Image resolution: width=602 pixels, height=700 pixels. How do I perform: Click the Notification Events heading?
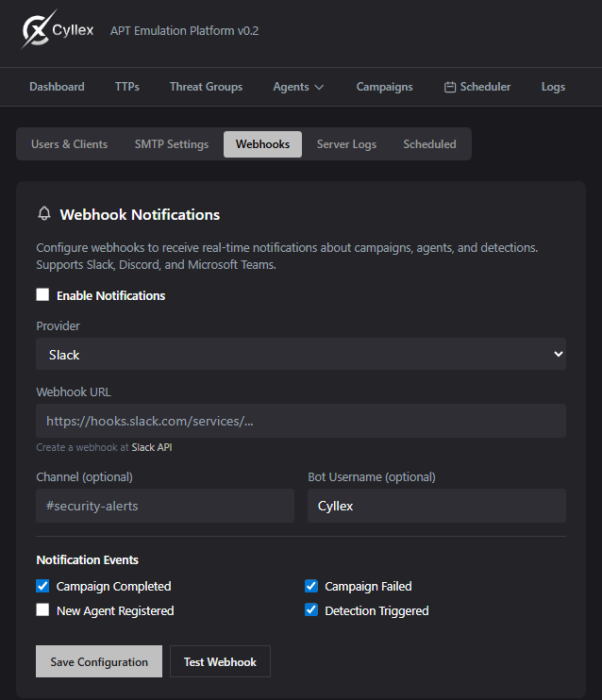point(88,559)
